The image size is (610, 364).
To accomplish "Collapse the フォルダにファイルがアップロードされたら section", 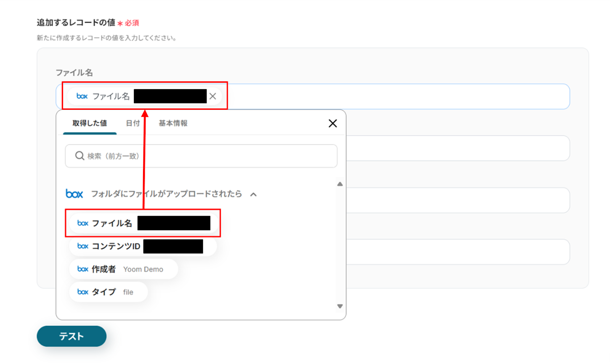I will (254, 194).
